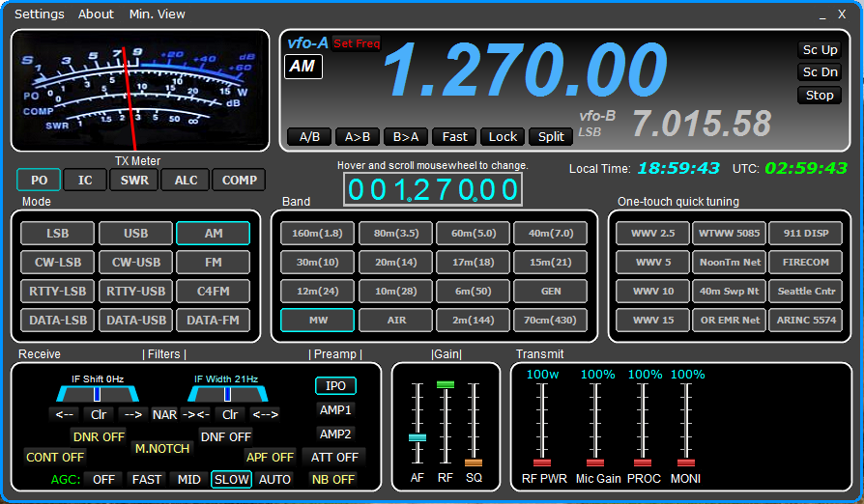This screenshot has width=864, height=504.
Task: Swap VFOs with the A/B button
Action: tap(309, 136)
